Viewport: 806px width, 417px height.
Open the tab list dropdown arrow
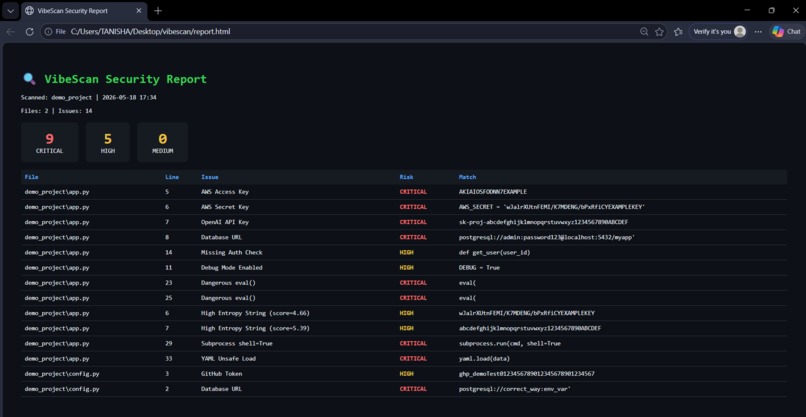click(x=10, y=10)
